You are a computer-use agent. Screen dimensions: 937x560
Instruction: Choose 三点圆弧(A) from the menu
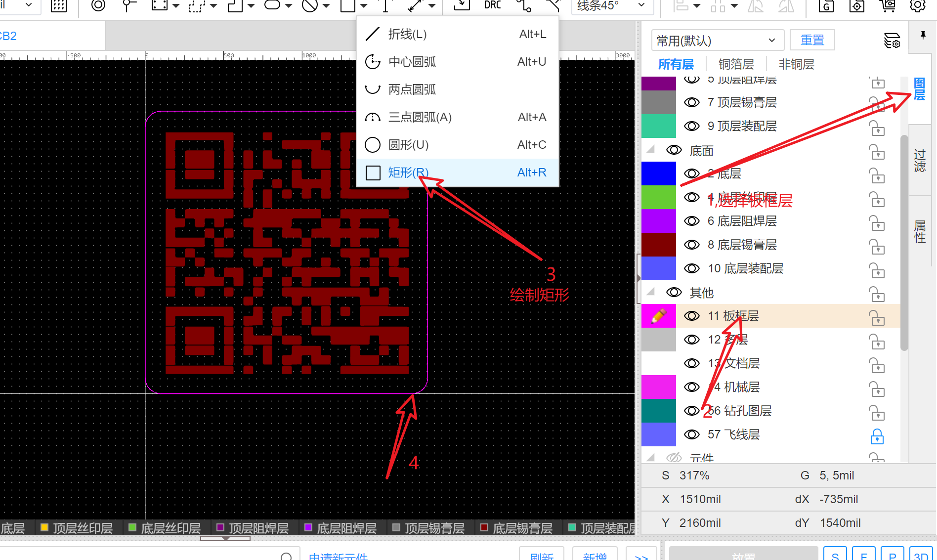pyautogui.click(x=457, y=117)
